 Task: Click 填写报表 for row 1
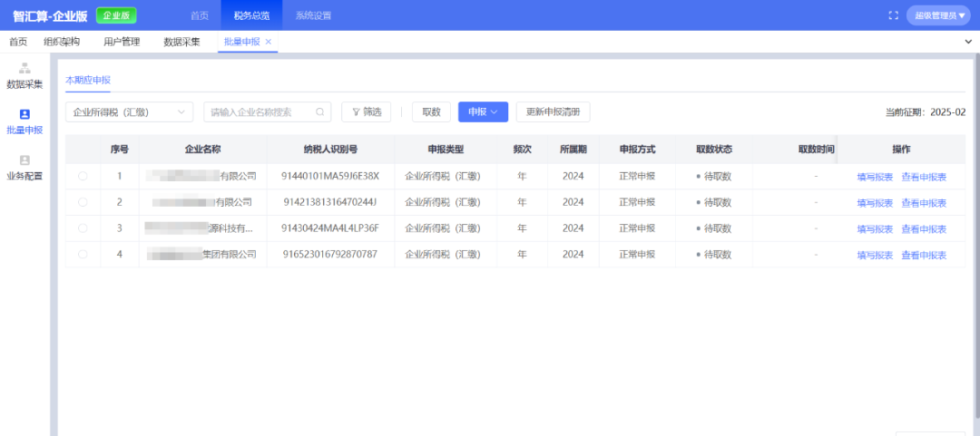875,177
